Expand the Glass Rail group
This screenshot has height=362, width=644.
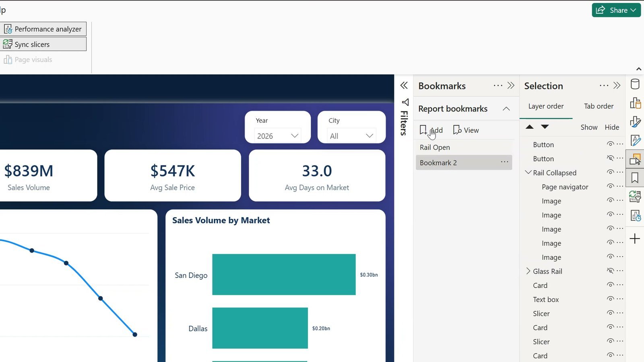[528, 271]
